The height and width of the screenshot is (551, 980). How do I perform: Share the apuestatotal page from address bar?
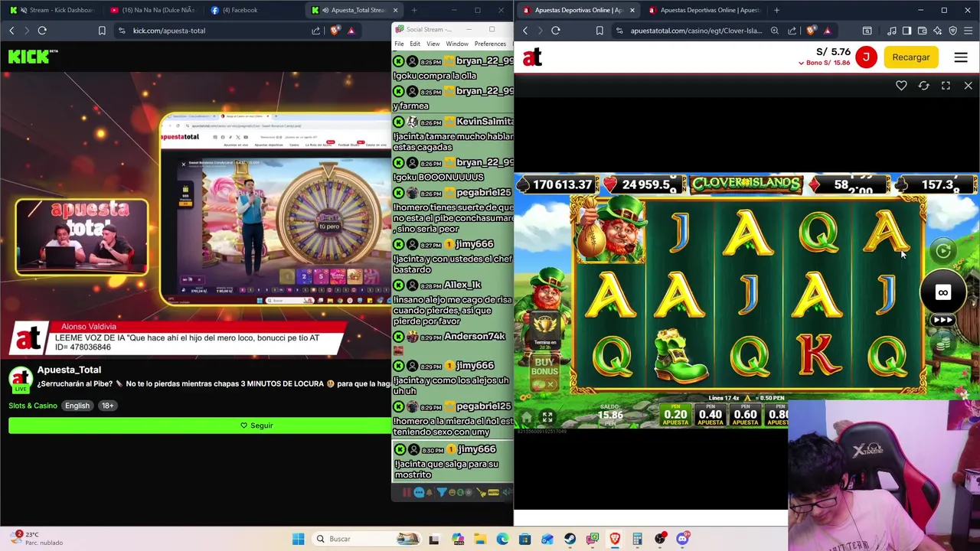tap(792, 31)
